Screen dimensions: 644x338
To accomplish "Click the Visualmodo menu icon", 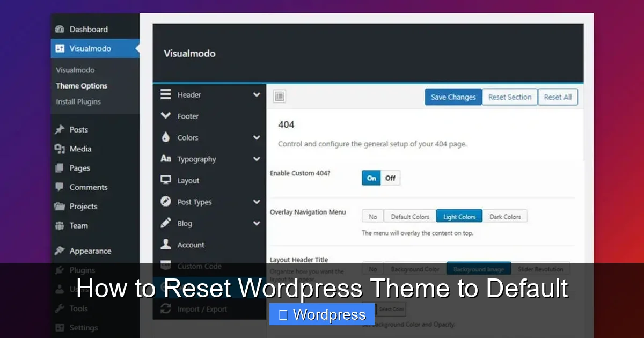I will (60, 48).
